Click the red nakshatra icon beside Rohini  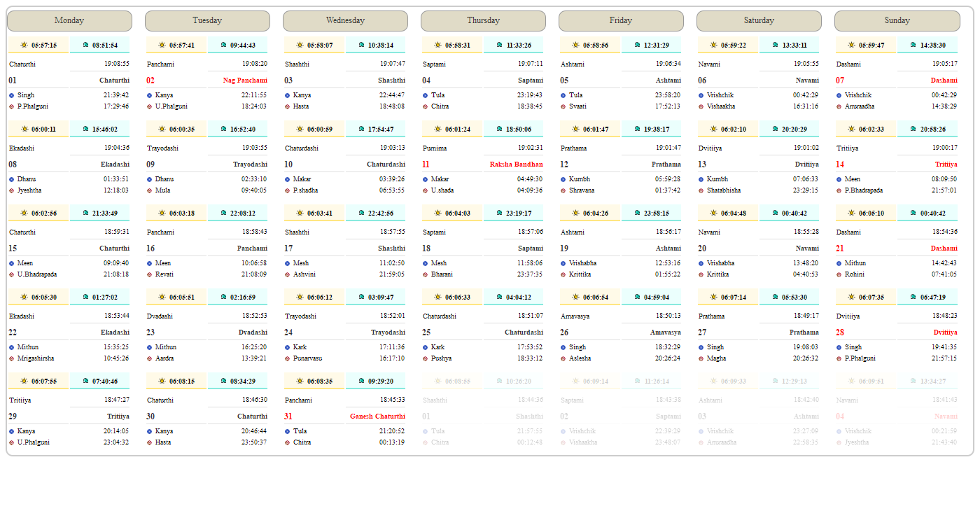(839, 274)
